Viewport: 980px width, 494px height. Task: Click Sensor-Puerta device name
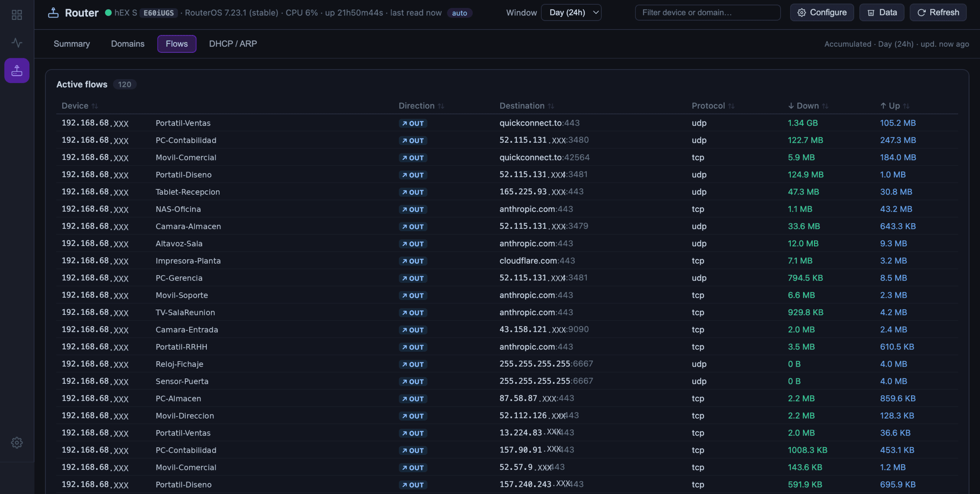tap(182, 382)
